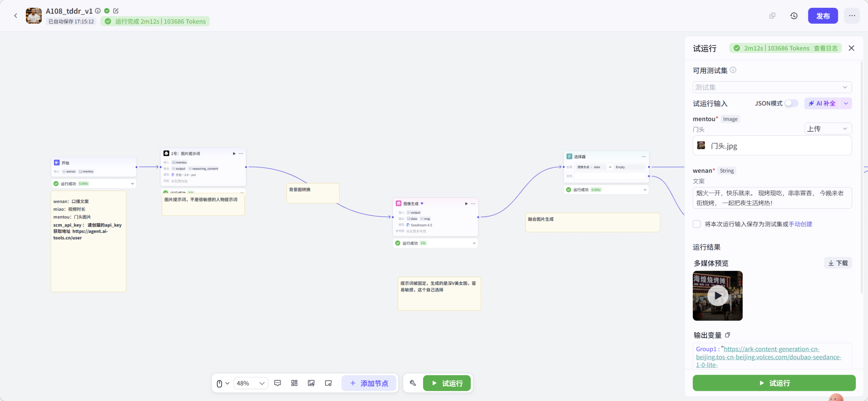Click the wenan 文案 text field

tap(772, 198)
